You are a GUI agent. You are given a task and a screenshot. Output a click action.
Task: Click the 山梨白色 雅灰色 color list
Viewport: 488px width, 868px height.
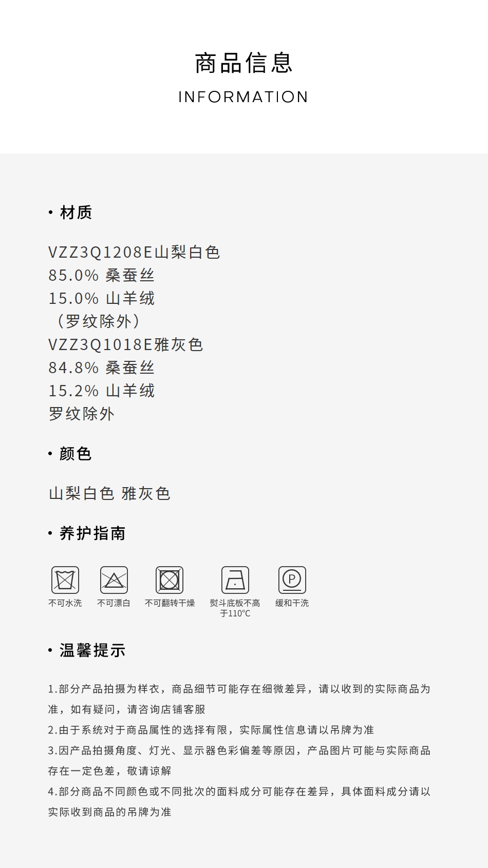pos(109,493)
